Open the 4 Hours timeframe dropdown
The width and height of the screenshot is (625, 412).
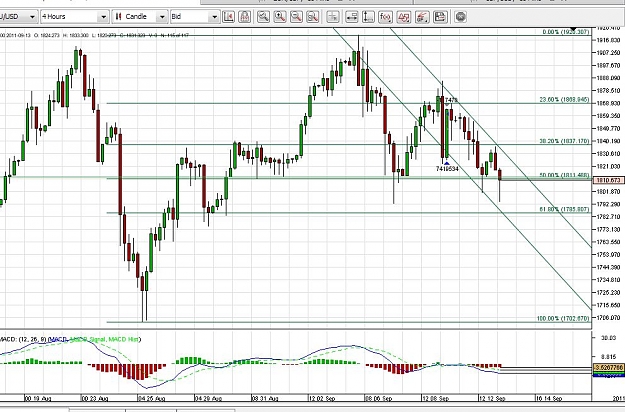(x=74, y=17)
